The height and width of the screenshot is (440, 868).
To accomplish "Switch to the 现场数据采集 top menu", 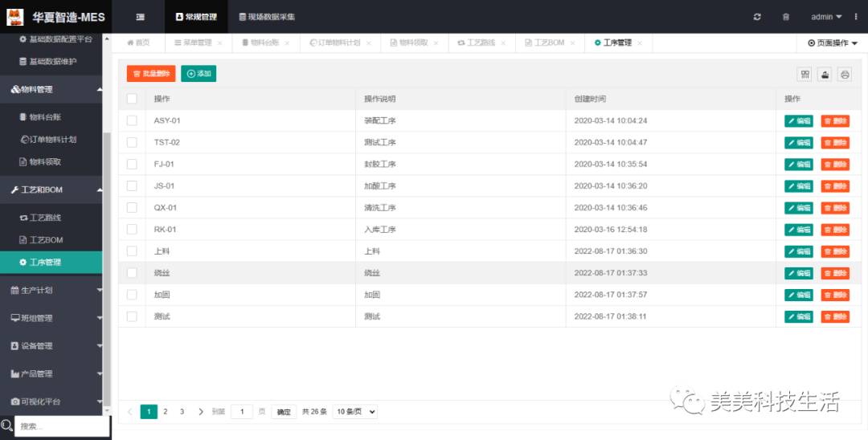I will point(267,17).
